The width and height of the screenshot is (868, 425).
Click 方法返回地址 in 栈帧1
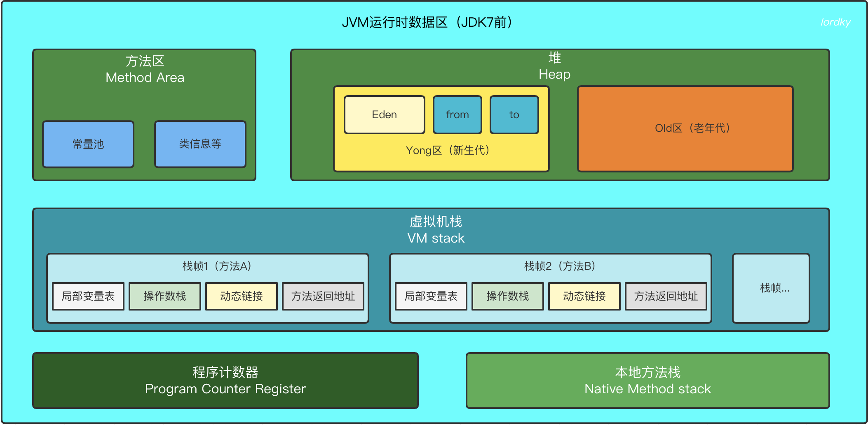pos(323,296)
